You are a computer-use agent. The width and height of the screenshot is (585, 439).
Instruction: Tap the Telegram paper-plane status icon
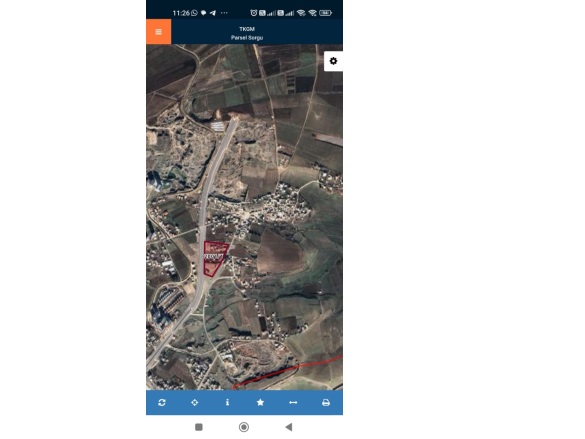coord(213,13)
